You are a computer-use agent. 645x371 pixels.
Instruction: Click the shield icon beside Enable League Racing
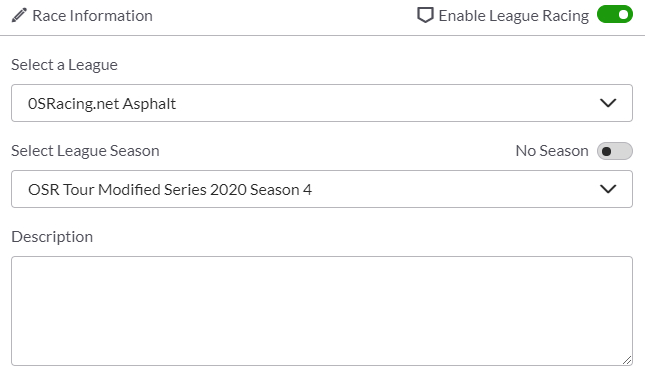(x=425, y=15)
